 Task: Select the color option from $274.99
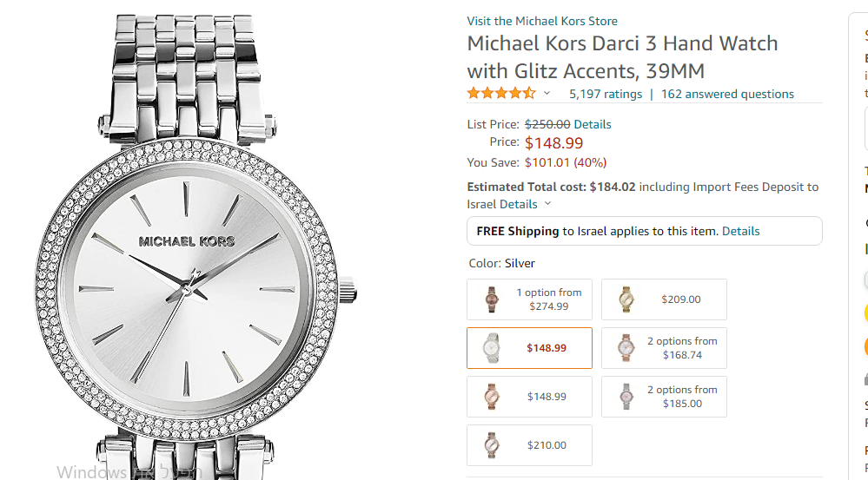tap(529, 299)
